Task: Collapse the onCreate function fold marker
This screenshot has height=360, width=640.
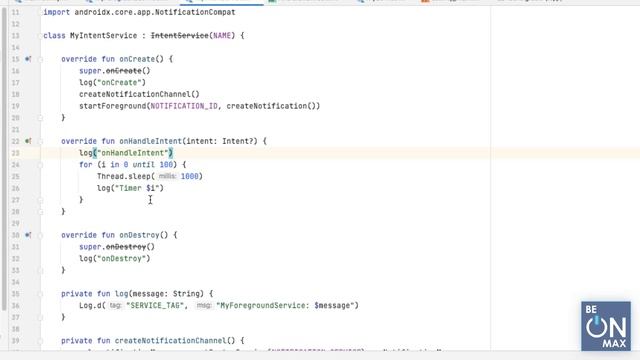Action: coord(40,60)
